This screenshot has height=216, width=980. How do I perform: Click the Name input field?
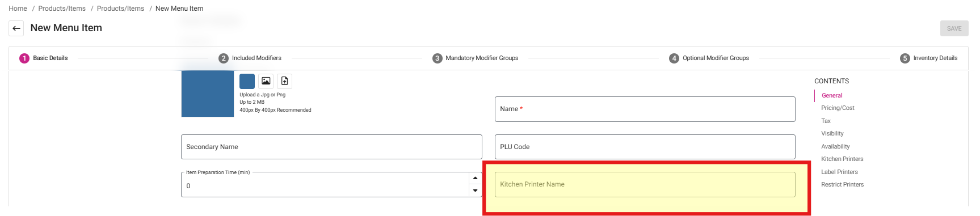(645, 109)
